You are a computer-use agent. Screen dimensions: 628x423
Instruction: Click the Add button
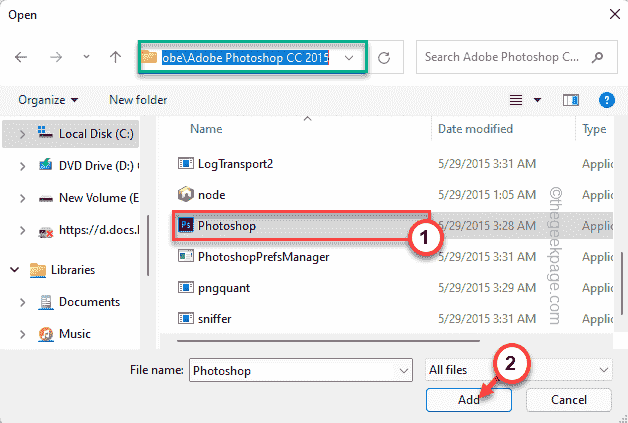[469, 399]
